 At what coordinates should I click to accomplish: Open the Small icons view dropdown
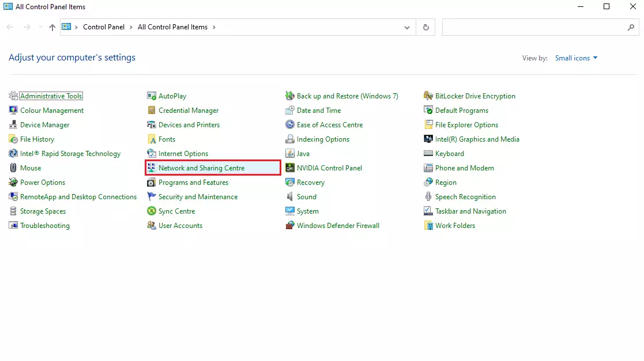tap(576, 58)
